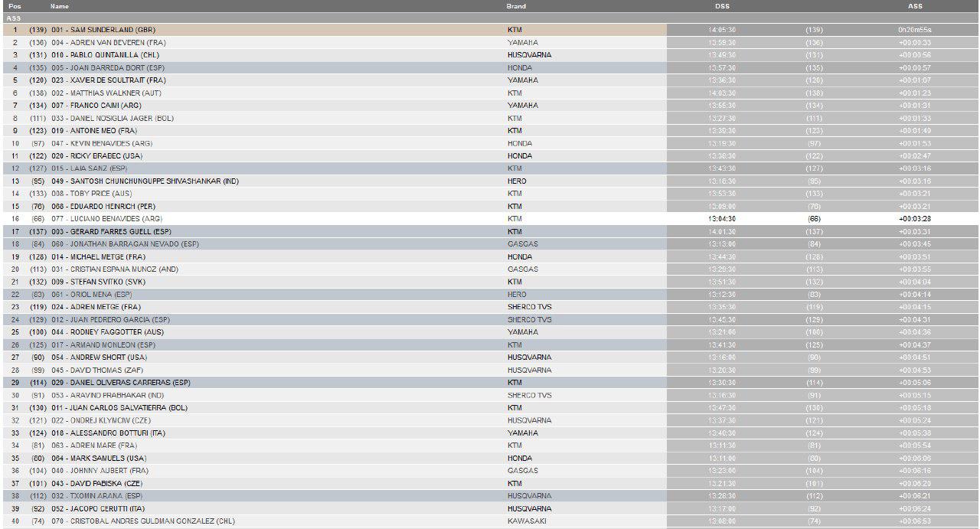Viewport: 980px width, 529px height.
Task: Click the DSS time 13:49:30
Action: coord(722,55)
